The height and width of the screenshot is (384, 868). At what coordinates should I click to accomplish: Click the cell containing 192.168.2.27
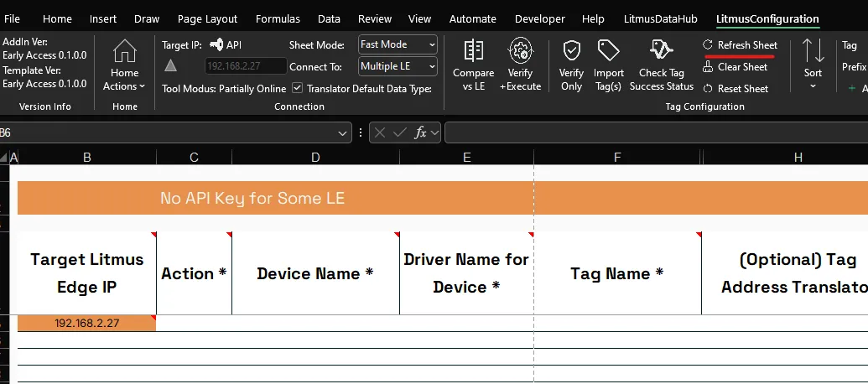click(87, 323)
